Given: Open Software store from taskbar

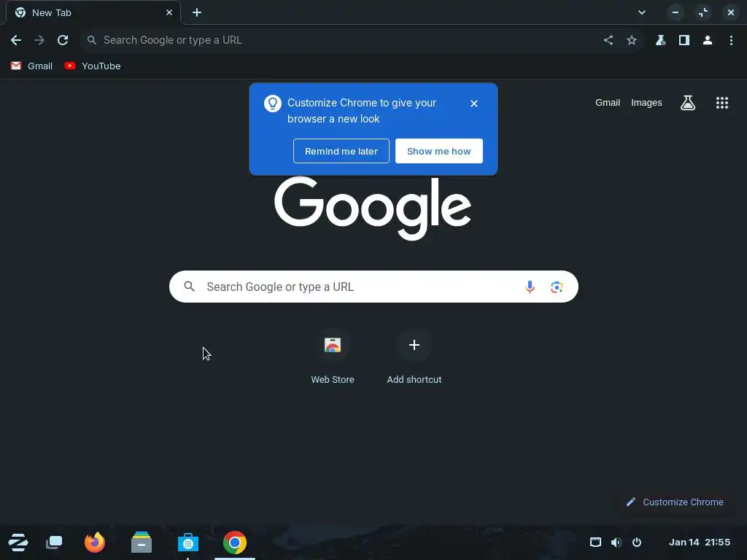Looking at the screenshot, I should click(x=187, y=542).
